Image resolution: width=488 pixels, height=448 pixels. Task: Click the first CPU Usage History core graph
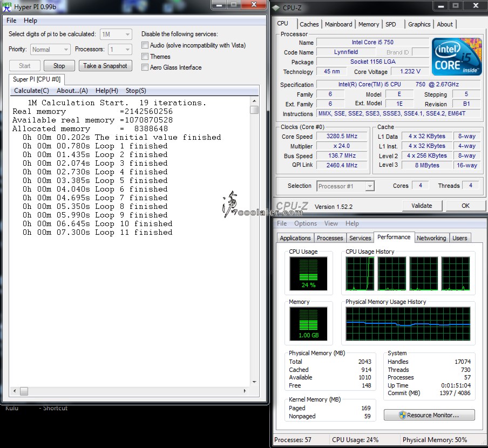(360, 274)
